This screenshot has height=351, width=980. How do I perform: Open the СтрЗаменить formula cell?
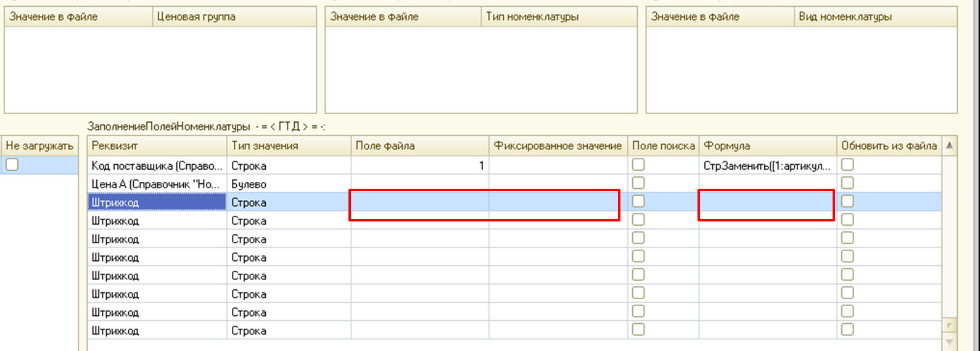pos(767,166)
